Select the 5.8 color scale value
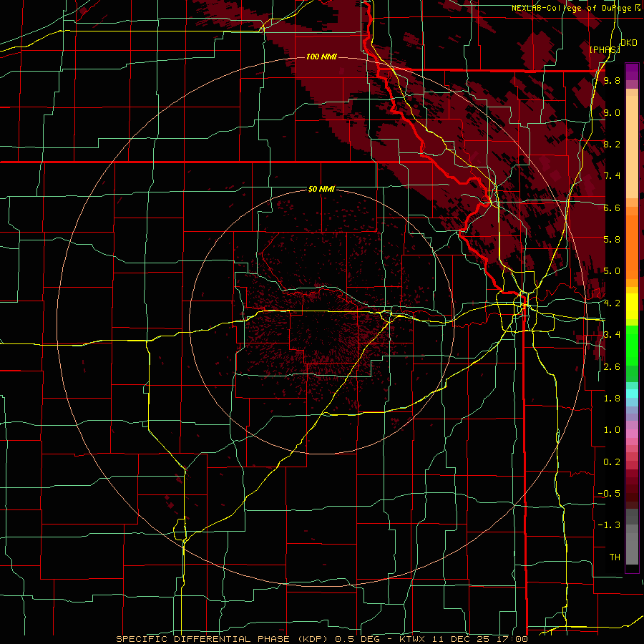644x644 pixels. click(612, 240)
